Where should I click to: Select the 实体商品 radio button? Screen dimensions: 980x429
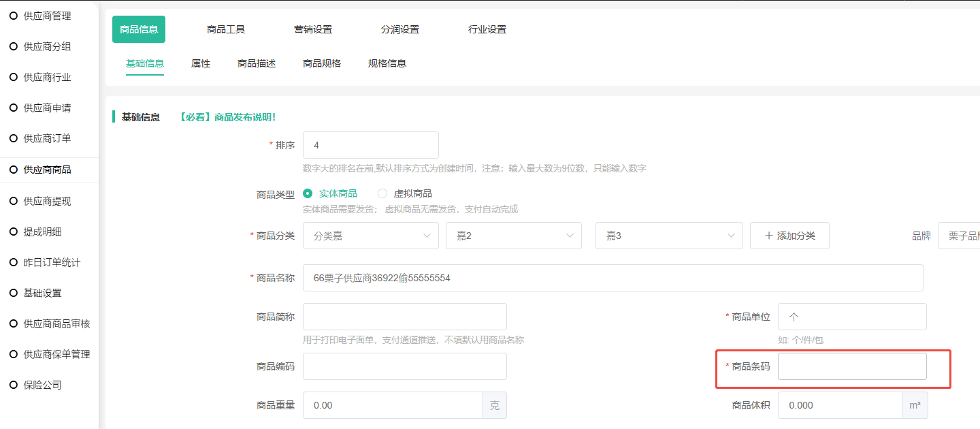(x=308, y=193)
